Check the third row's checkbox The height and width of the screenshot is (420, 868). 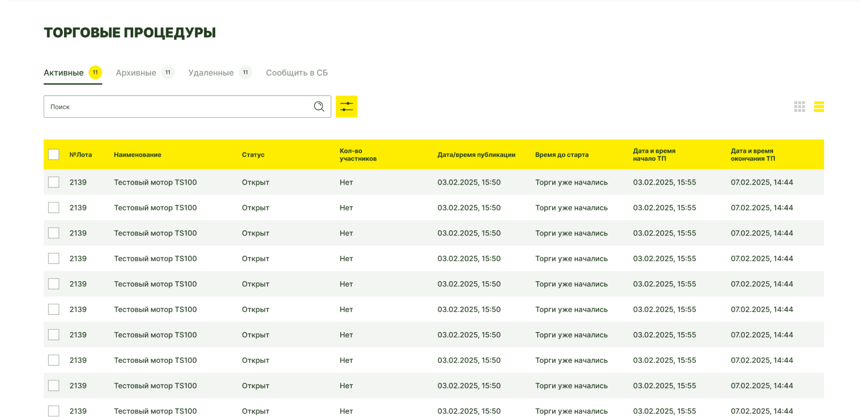click(54, 233)
